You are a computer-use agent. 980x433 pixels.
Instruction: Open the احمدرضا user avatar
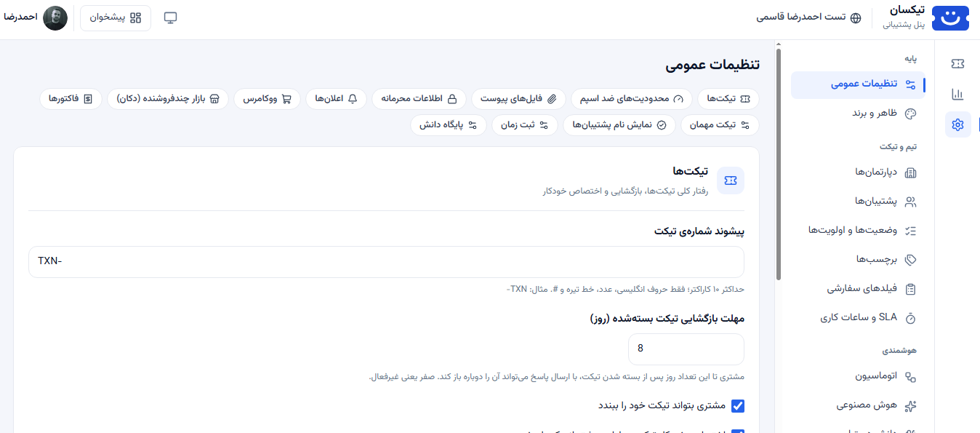coord(55,18)
